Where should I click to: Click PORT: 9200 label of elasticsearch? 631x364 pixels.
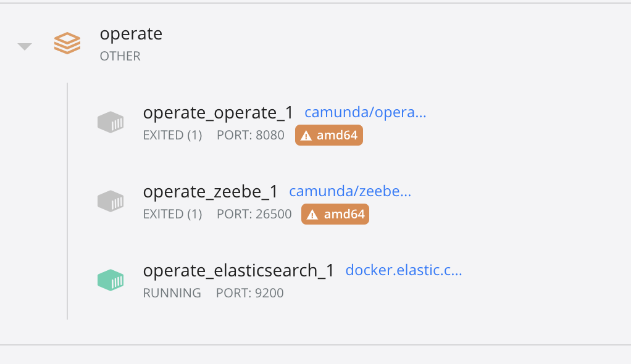251,292
